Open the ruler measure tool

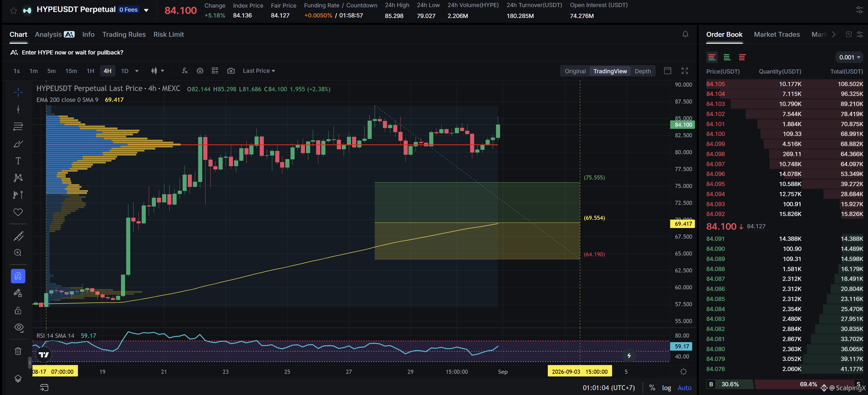[x=18, y=236]
